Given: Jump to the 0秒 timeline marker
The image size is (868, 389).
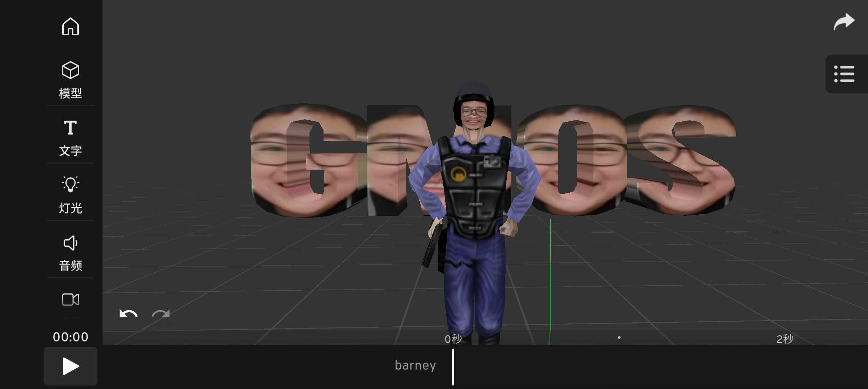Looking at the screenshot, I should (x=453, y=339).
